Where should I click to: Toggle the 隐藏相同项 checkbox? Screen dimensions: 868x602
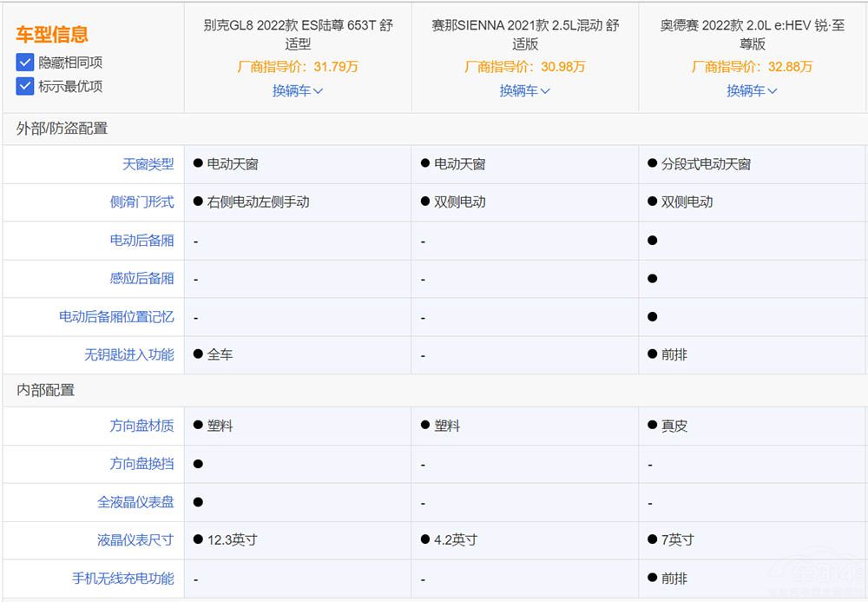[x=25, y=63]
